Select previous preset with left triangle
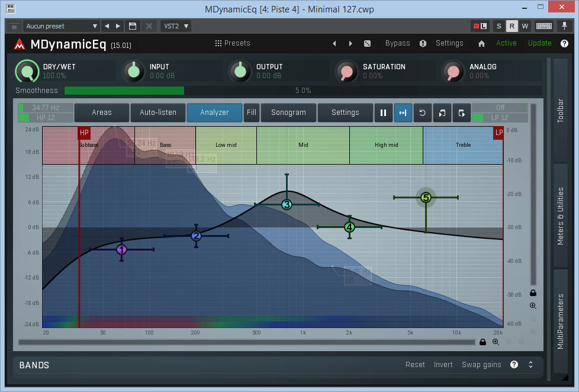The width and height of the screenshot is (579, 392). (334, 44)
